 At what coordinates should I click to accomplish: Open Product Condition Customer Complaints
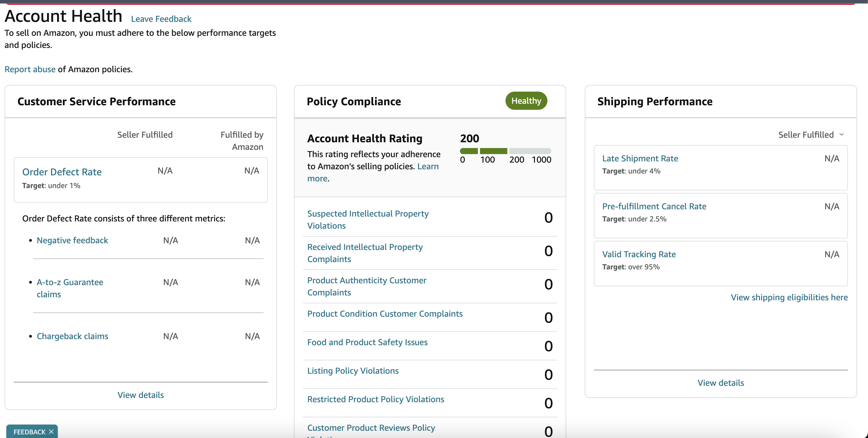[x=385, y=313]
